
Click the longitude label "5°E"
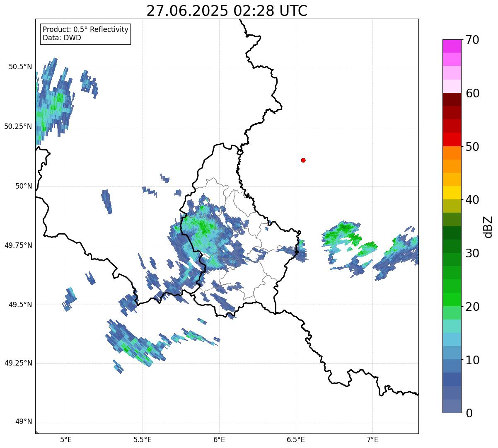tap(66, 439)
